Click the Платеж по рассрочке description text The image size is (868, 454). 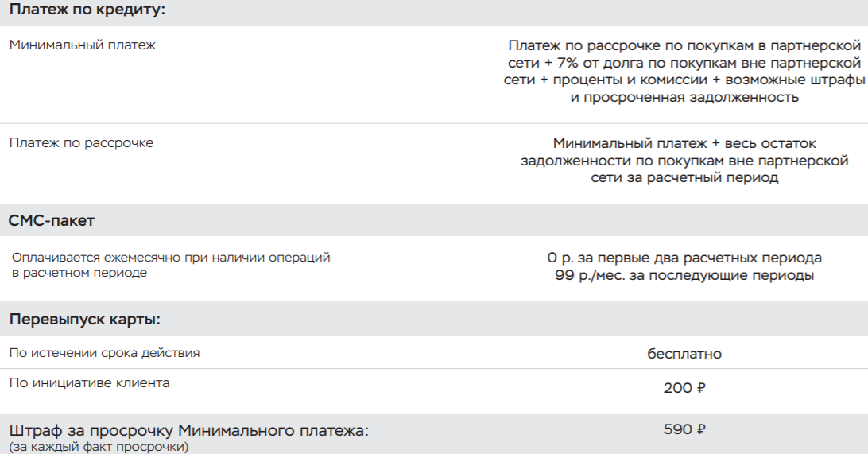(684, 161)
